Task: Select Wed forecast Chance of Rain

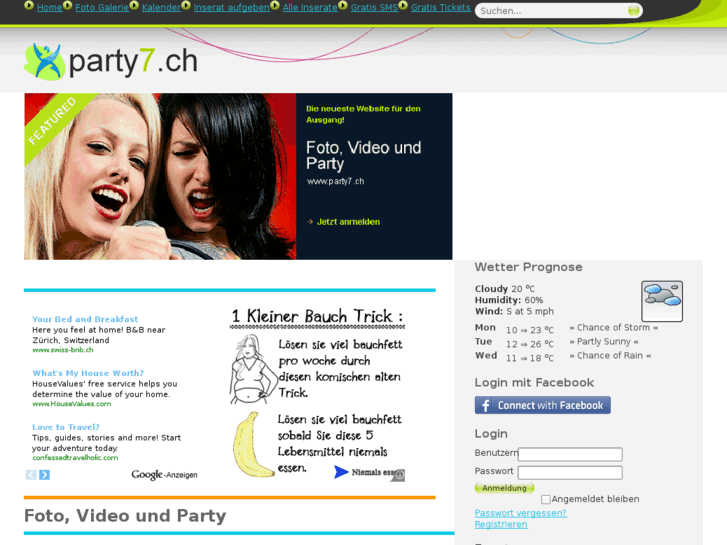Action: pyautogui.click(x=610, y=355)
